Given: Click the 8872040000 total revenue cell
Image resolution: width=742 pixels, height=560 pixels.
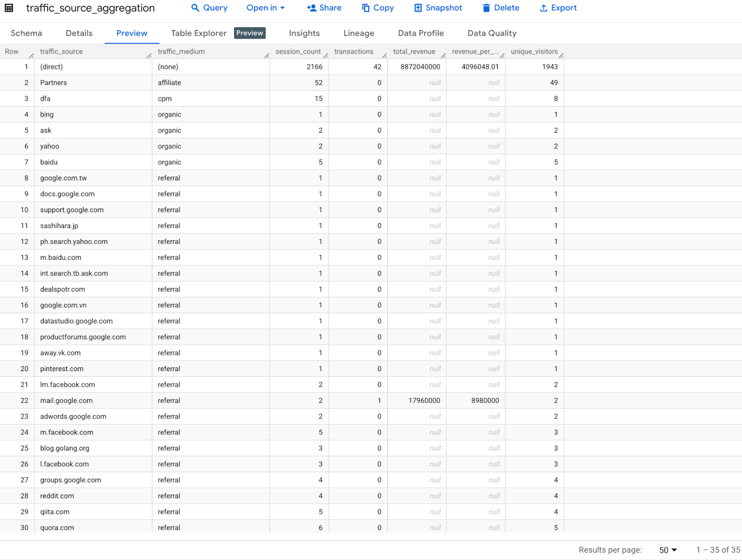Looking at the screenshot, I should pos(420,67).
